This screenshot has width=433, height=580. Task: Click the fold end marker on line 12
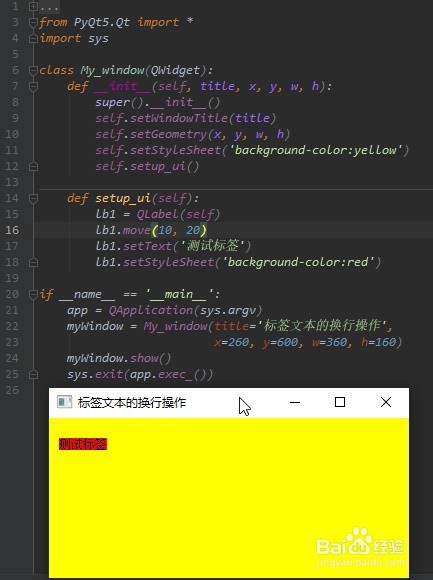pos(33,166)
